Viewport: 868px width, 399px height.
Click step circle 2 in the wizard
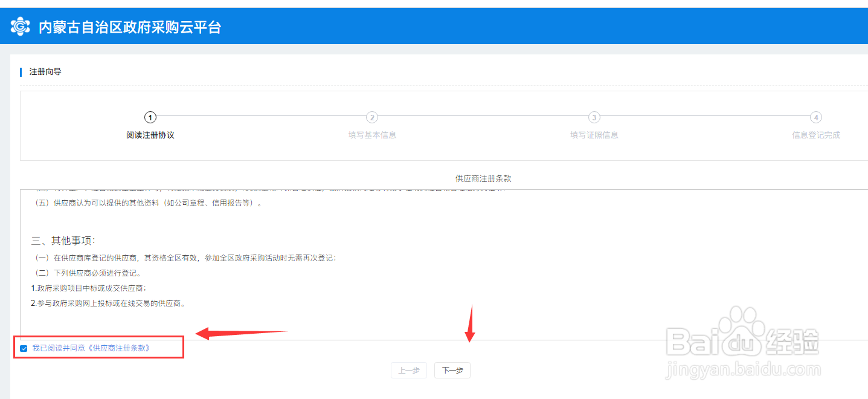tap(372, 117)
